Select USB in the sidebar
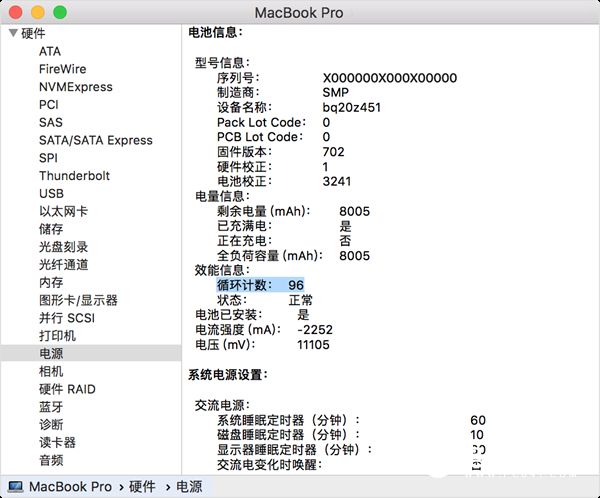Viewport: 600px width, 498px height. 52,193
